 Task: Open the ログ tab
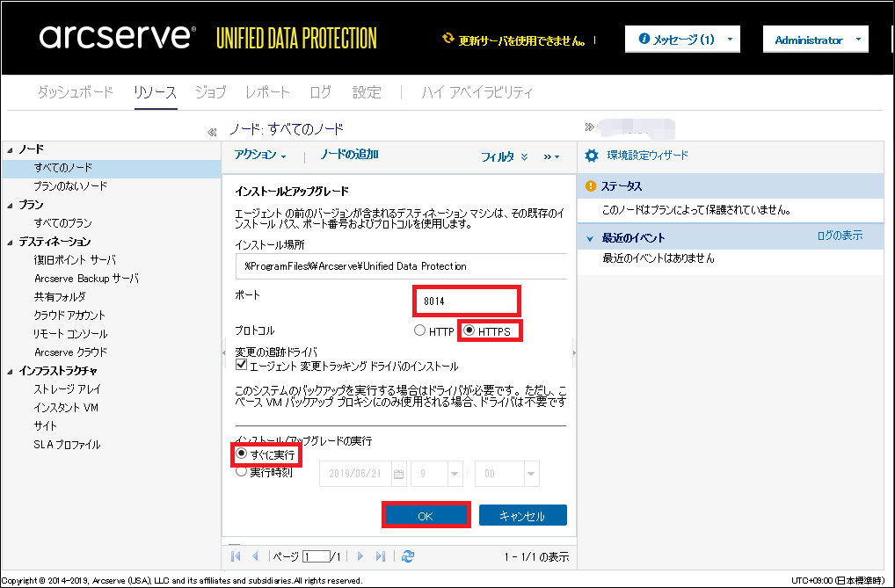click(x=320, y=92)
